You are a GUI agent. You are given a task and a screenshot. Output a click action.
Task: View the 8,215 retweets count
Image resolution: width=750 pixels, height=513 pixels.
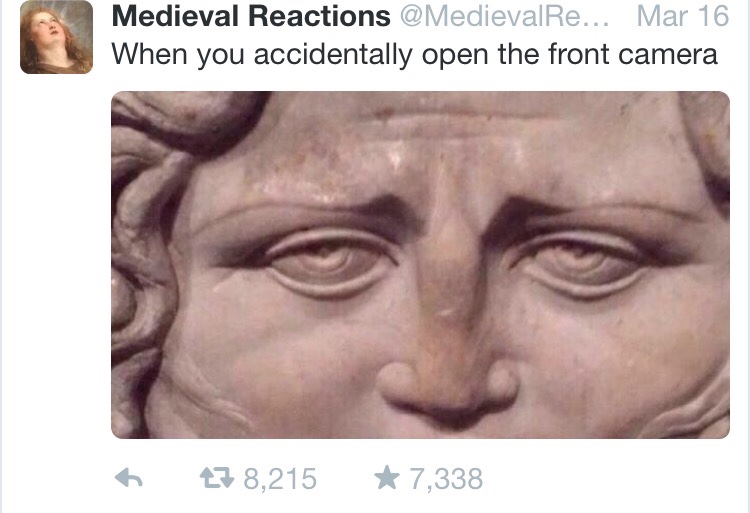tap(280, 479)
